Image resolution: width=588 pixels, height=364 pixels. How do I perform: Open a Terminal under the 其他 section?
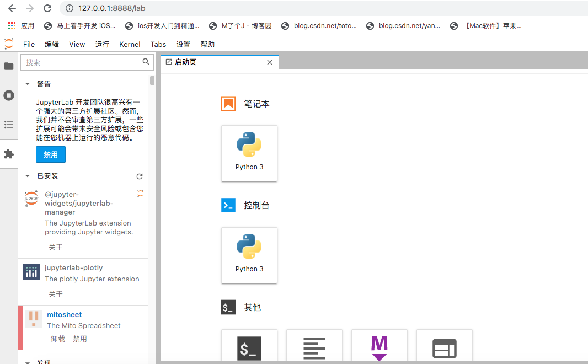click(x=249, y=347)
